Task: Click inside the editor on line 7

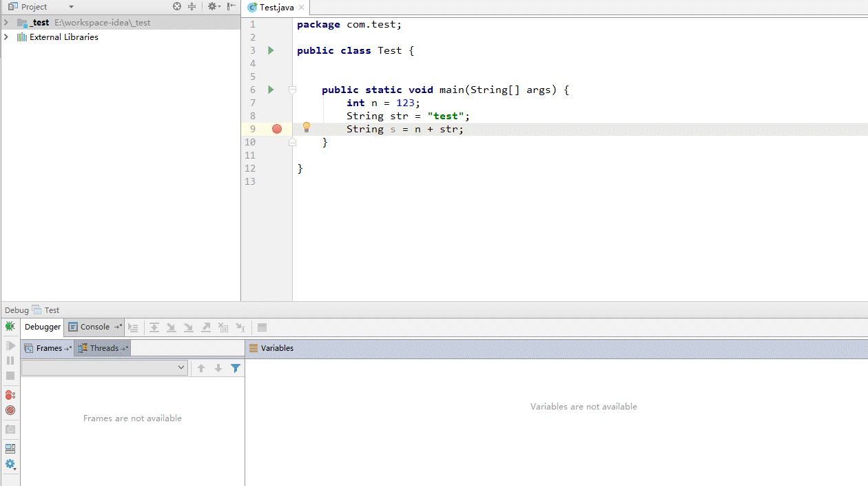Action: coord(580,103)
